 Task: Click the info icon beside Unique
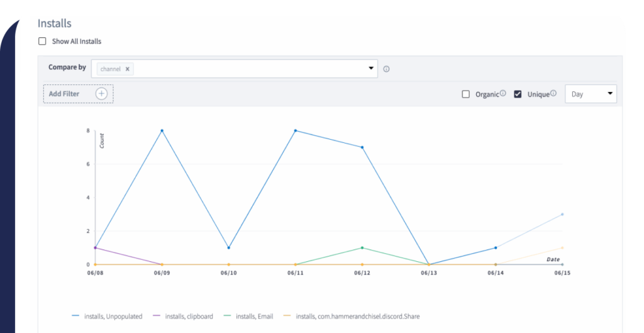click(x=553, y=94)
